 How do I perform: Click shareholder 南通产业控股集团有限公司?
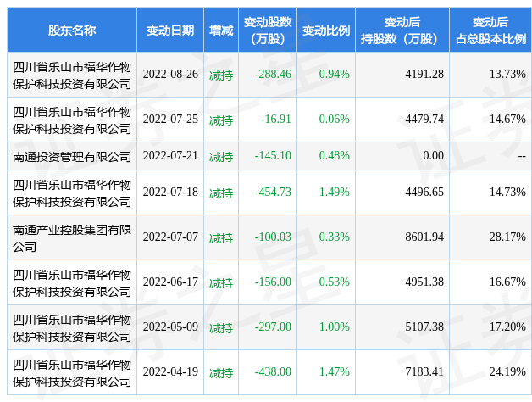click(x=72, y=237)
